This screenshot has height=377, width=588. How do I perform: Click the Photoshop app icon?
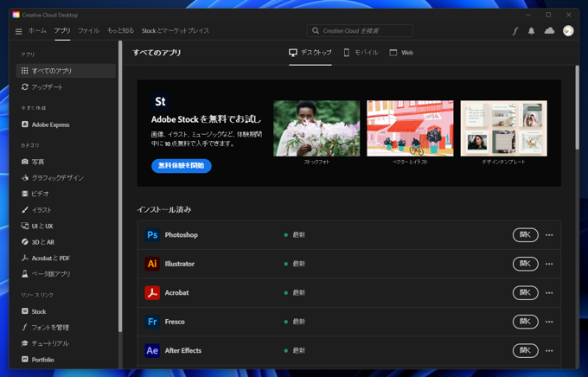click(x=152, y=235)
